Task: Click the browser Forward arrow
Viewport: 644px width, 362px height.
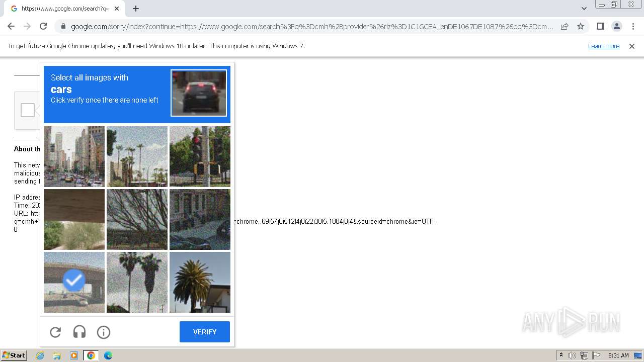Action: [x=27, y=26]
